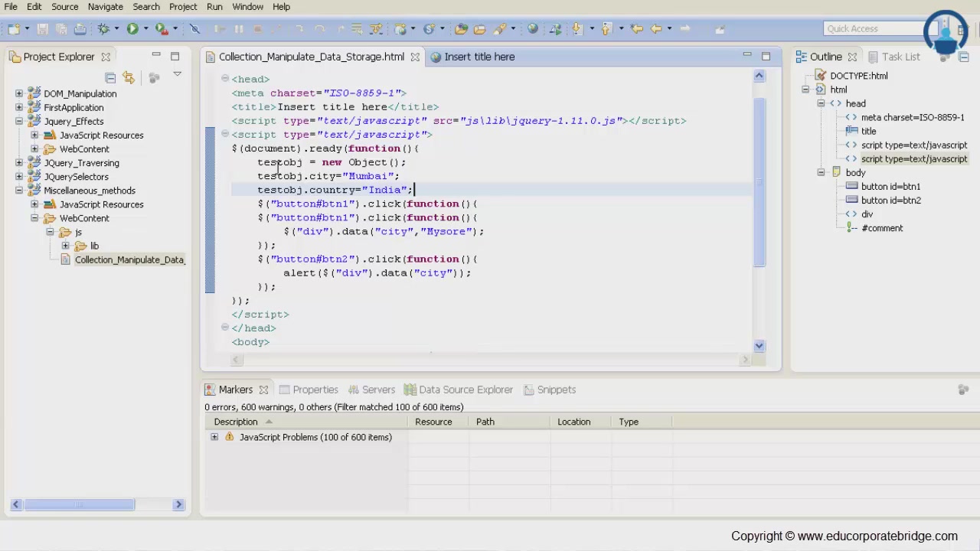Switch to the Servers tab

371,390
